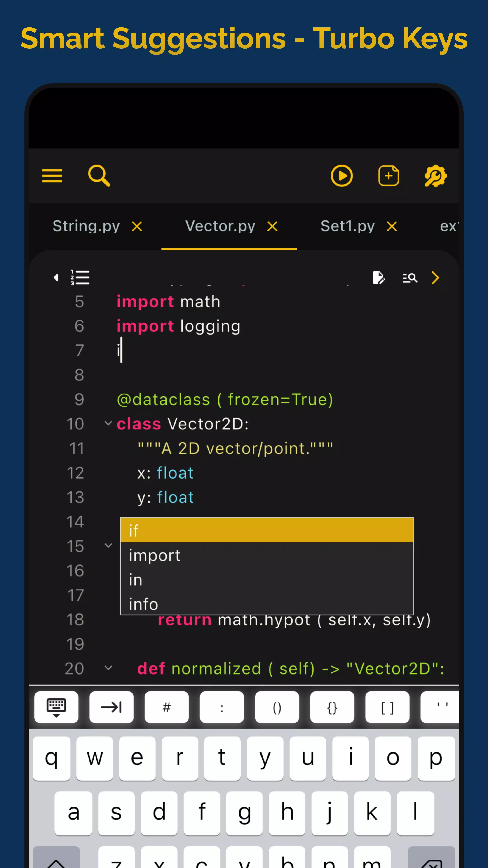Screen dimensions: 488x868
Task: Insert tab with the tab arrow key
Action: [x=111, y=707]
